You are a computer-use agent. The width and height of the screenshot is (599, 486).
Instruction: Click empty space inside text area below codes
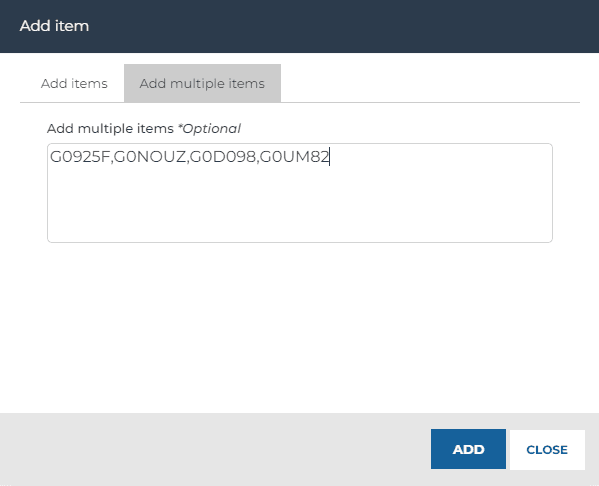coord(300,206)
